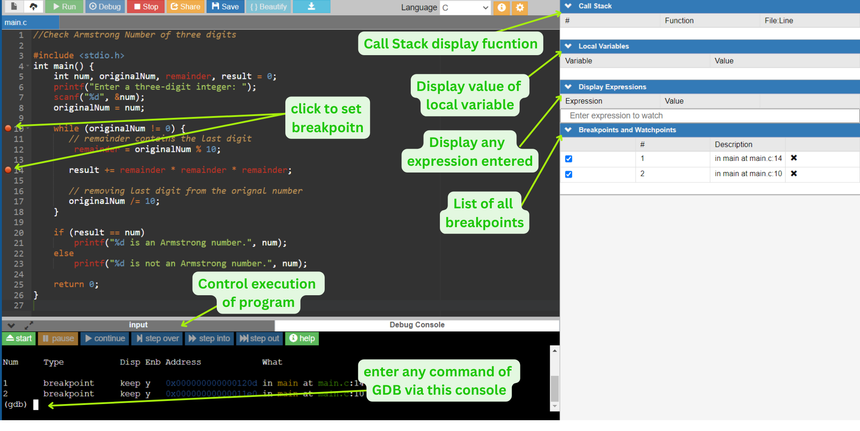The height and width of the screenshot is (431, 860).
Task: Fold main function at line 4 arrow
Action: 28,66
